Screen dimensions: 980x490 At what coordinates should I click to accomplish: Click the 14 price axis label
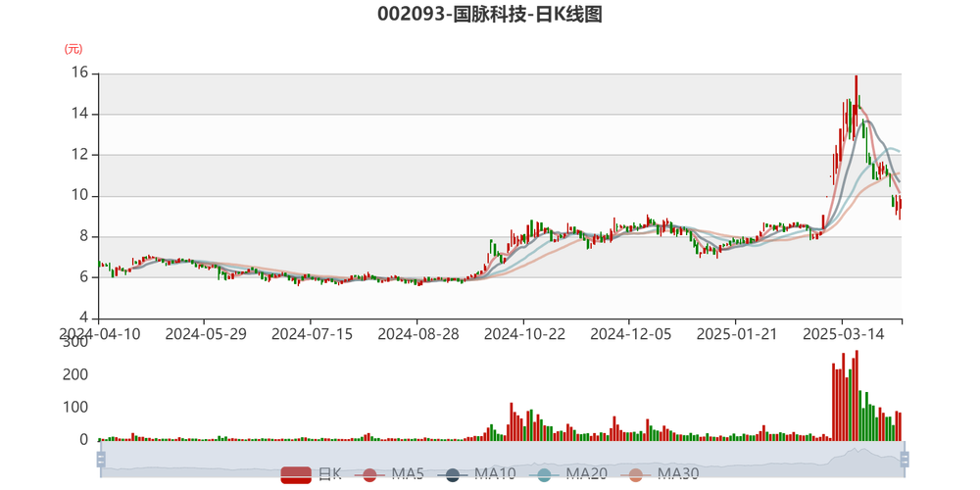81,115
